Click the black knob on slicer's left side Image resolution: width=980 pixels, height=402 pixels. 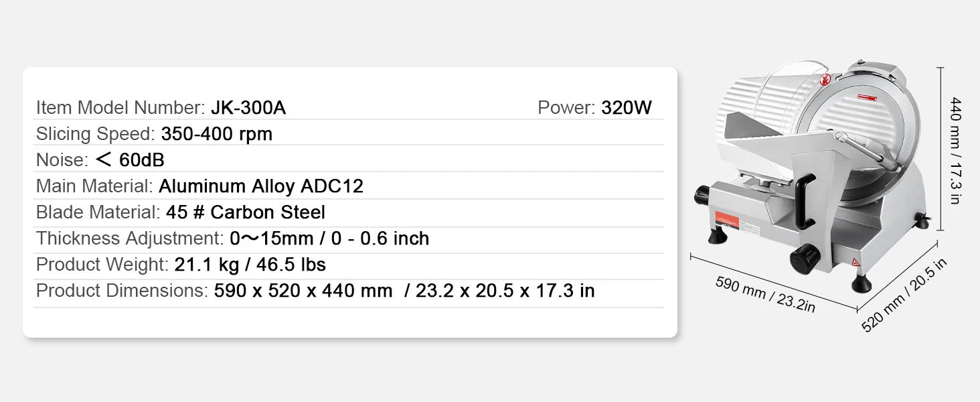click(x=702, y=196)
